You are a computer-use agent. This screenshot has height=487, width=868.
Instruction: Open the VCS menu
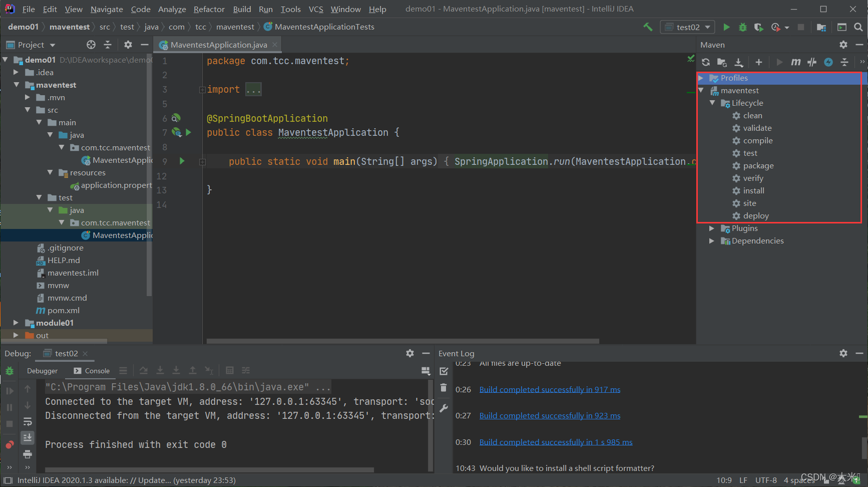coord(316,9)
